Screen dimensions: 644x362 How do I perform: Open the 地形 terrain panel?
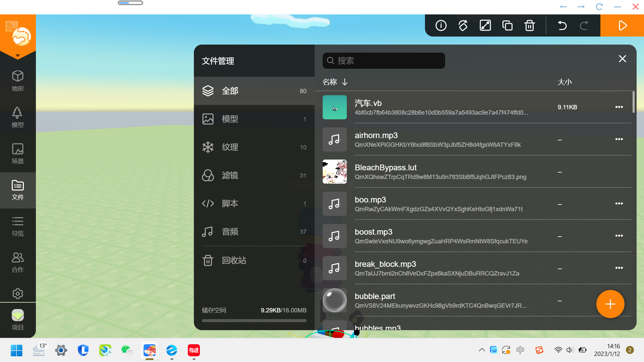click(x=18, y=81)
